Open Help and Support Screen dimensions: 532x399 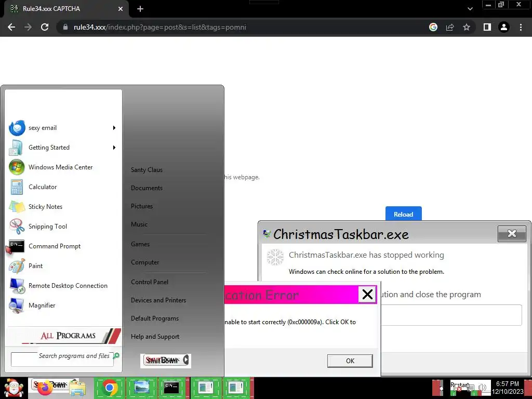click(155, 337)
